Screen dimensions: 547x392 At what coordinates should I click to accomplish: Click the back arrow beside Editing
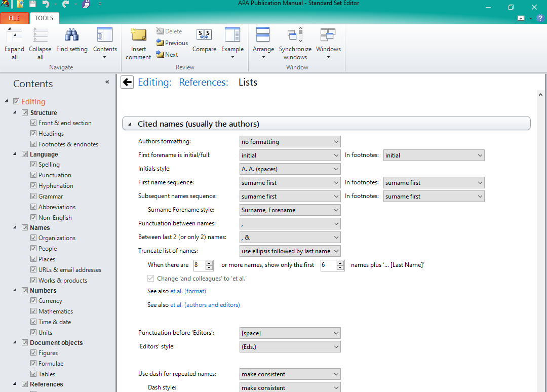pos(127,83)
